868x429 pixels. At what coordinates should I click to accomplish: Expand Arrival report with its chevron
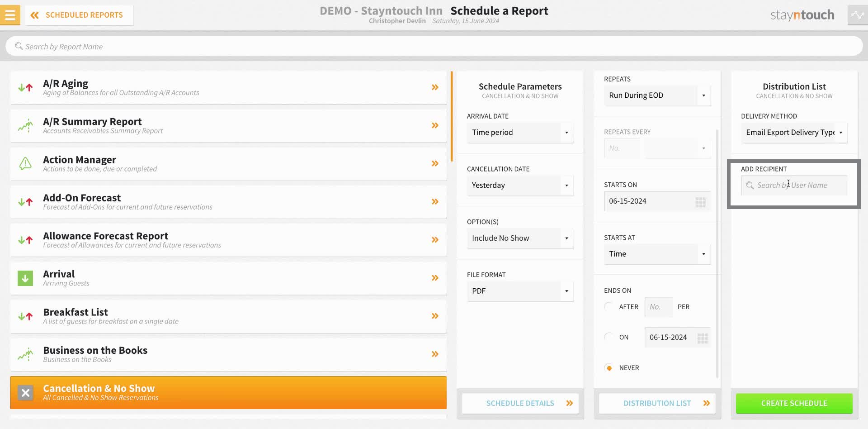pos(435,278)
